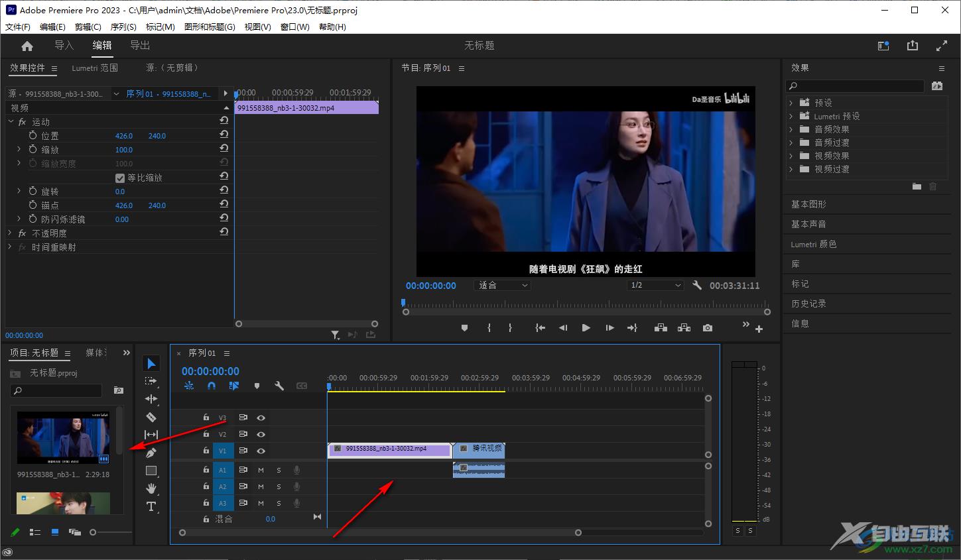Toggle linked selection in timeline
Screen dimensions: 961x560
click(234, 386)
